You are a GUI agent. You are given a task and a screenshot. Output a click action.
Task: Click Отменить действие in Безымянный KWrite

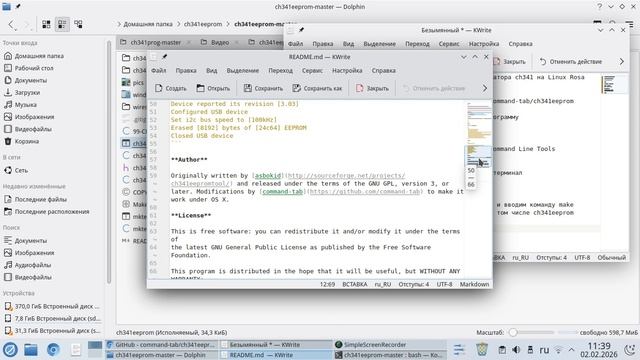point(571,62)
